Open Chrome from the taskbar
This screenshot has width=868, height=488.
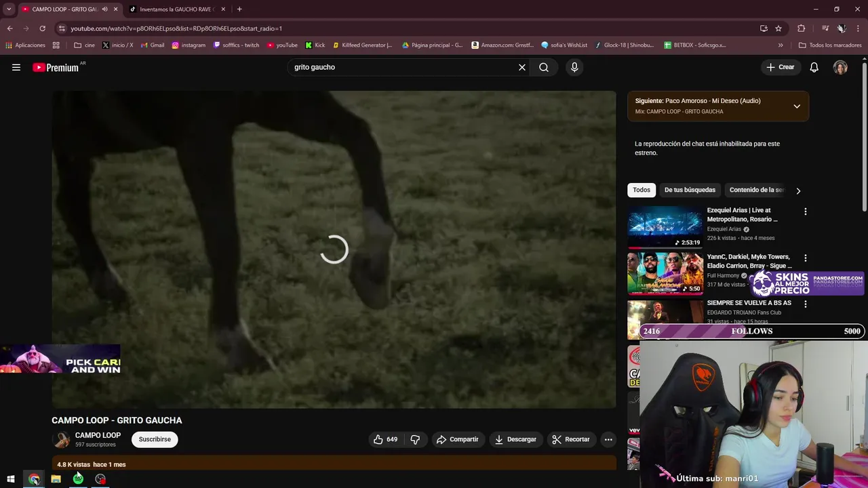click(33, 479)
